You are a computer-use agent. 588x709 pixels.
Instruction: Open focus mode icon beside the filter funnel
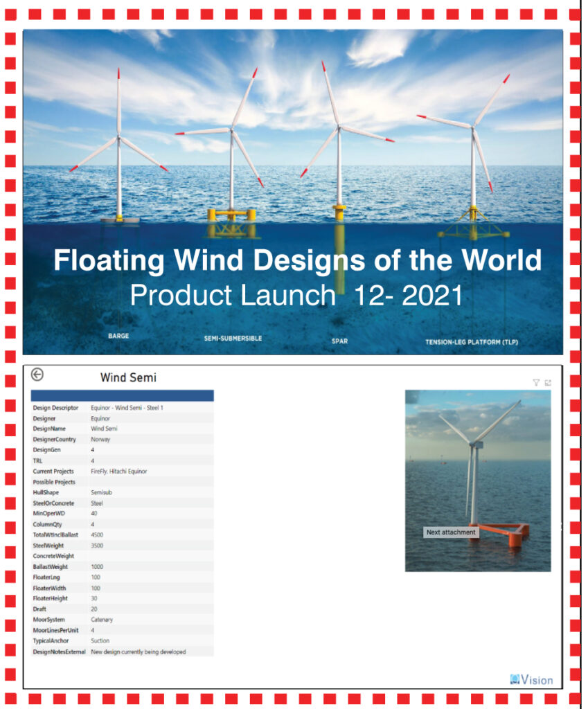click(549, 382)
